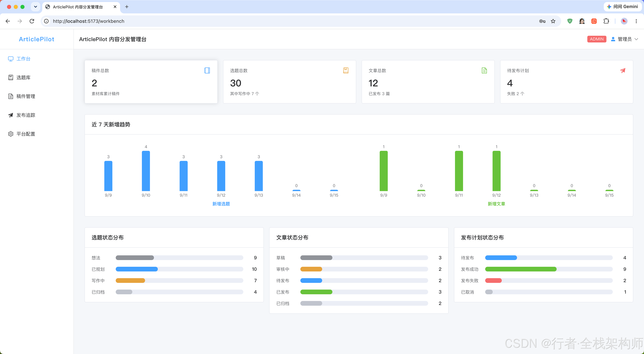Click the user avatar icon beside 管理员

tap(613, 39)
